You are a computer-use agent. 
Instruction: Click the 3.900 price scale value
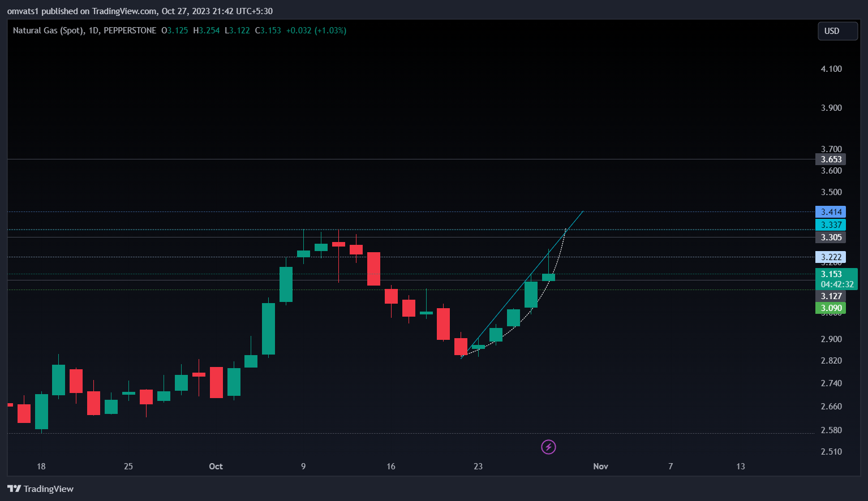click(x=831, y=108)
